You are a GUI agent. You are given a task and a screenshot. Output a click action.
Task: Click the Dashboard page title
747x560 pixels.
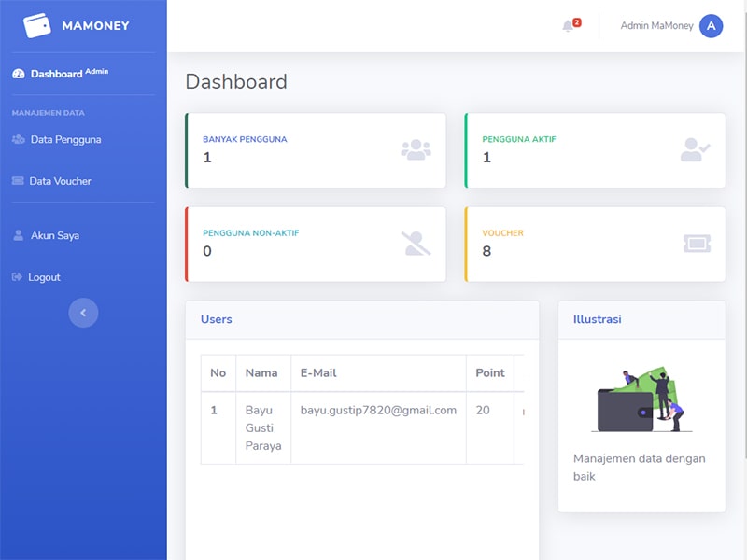236,81
